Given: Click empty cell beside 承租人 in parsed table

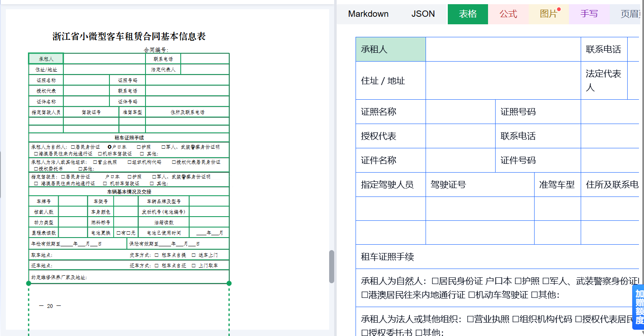Looking at the screenshot, I should pyautogui.click(x=503, y=49).
